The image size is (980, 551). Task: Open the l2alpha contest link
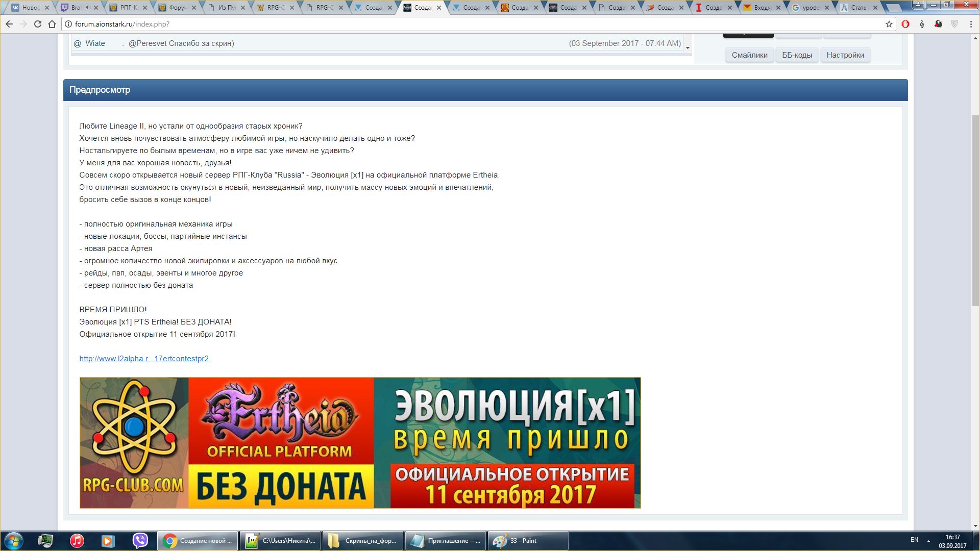(x=144, y=359)
